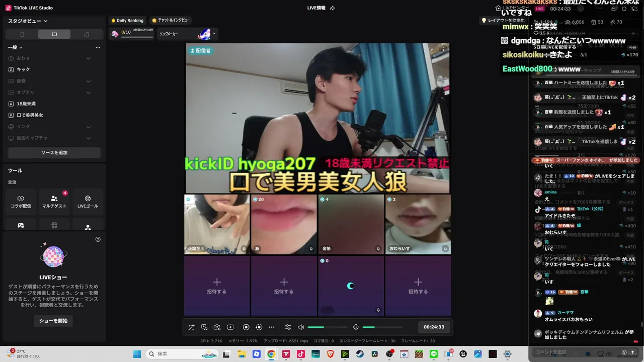Open the media and music icon

tap(204, 327)
